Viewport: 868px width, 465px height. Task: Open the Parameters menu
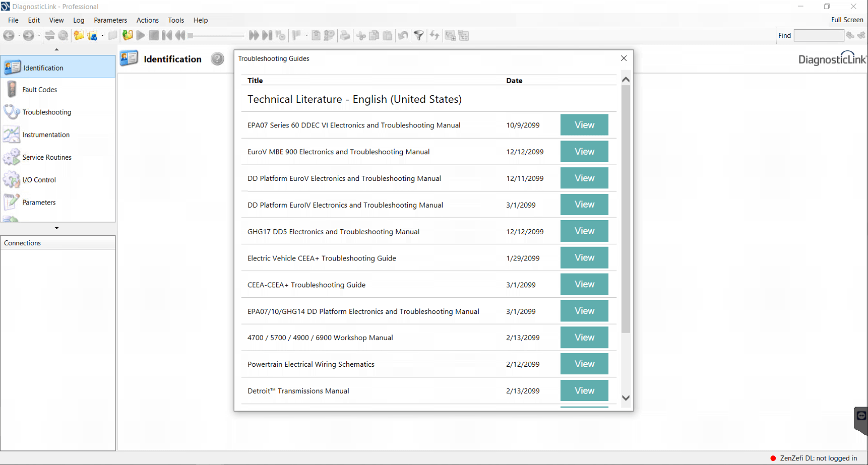pyautogui.click(x=110, y=20)
